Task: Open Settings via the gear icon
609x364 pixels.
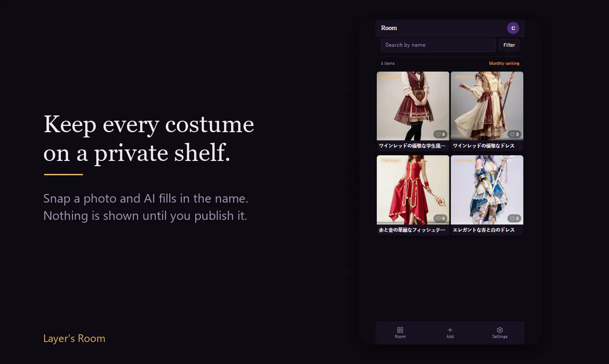Action: tap(500, 330)
